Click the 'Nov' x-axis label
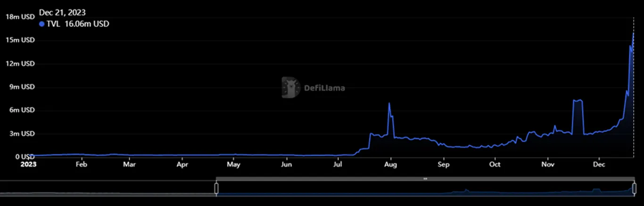This screenshot has width=644, height=206. [x=547, y=165]
